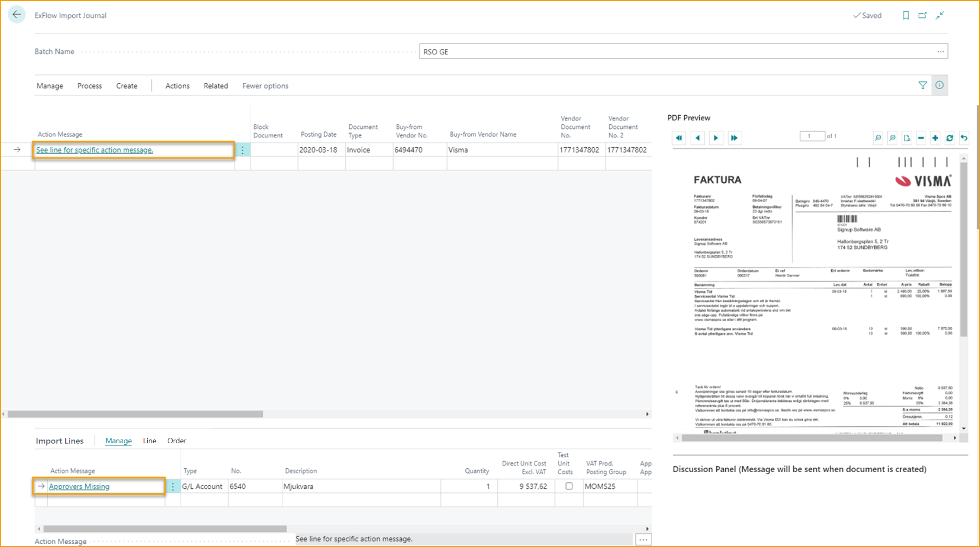Click the Posting Date column header

point(319,134)
